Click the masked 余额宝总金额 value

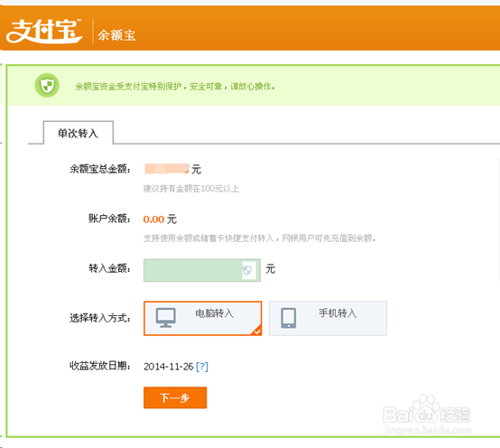pyautogui.click(x=166, y=169)
